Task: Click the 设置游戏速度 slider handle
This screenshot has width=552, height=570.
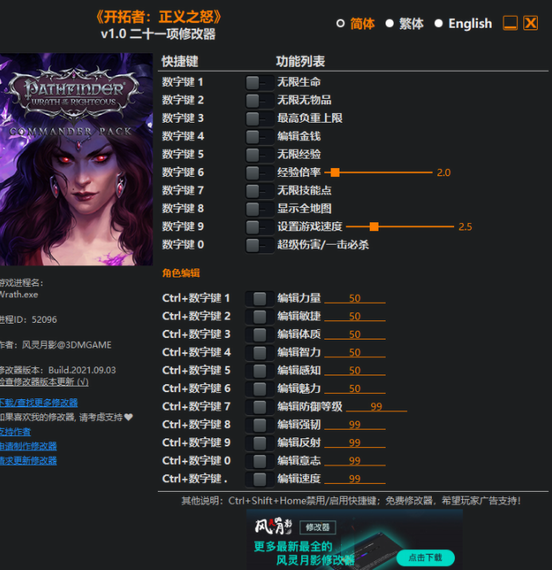Action: click(374, 227)
